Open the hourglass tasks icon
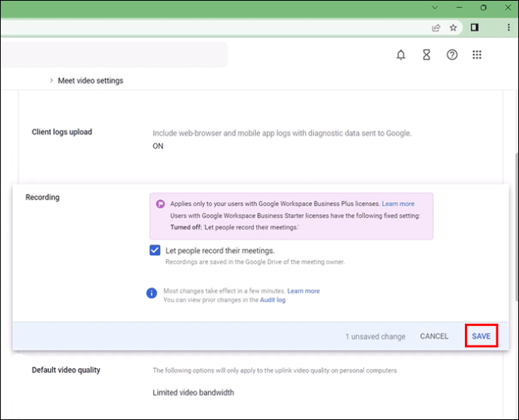The height and width of the screenshot is (420, 519). click(x=426, y=55)
